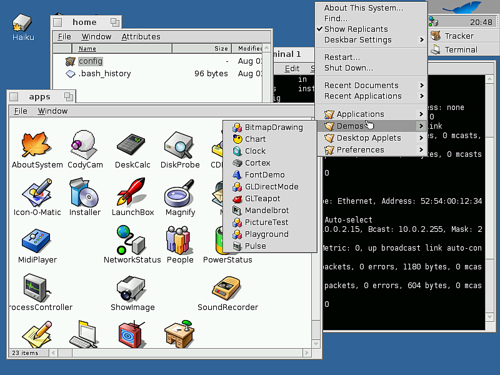Open Window menu in apps window
Screen dimensions: 500x375
click(52, 111)
